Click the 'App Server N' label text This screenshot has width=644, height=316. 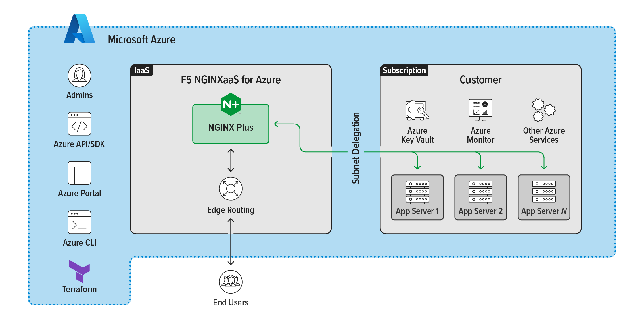pyautogui.click(x=544, y=211)
